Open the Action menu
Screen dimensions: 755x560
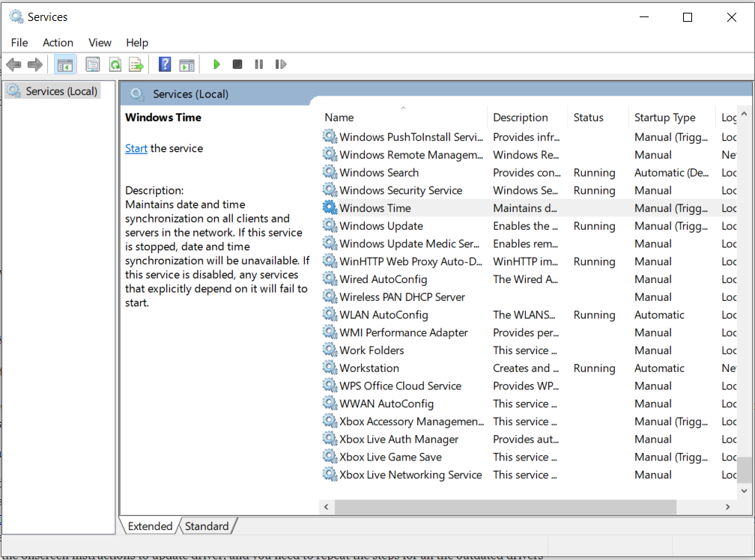[58, 43]
